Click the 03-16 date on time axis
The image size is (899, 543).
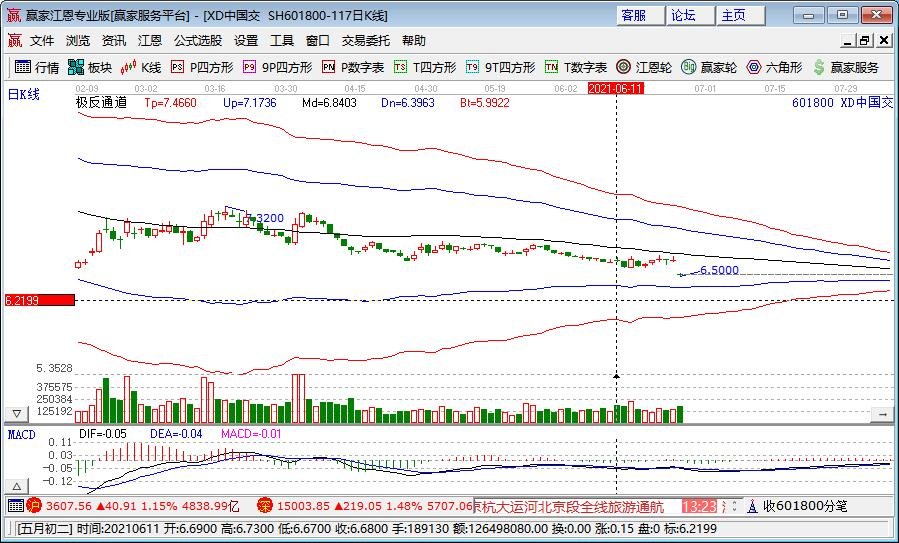point(215,89)
